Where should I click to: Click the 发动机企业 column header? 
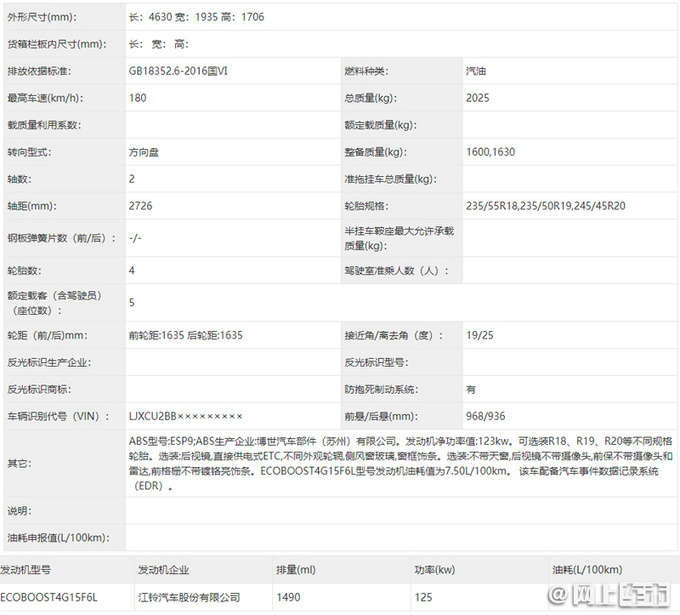click(x=163, y=570)
